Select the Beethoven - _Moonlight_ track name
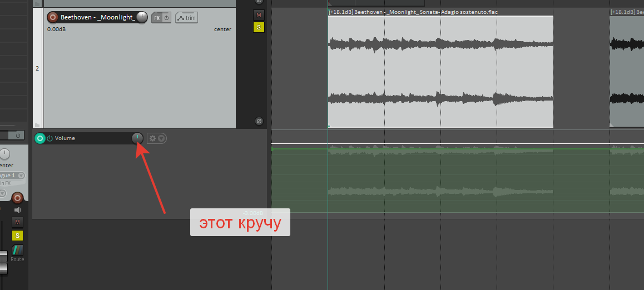Image resolution: width=644 pixels, height=290 pixels. [x=98, y=17]
